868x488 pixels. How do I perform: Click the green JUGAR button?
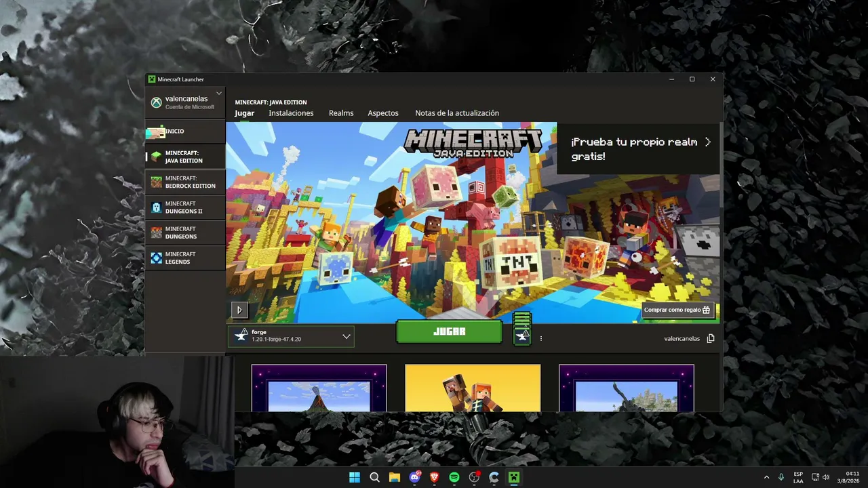click(x=449, y=331)
